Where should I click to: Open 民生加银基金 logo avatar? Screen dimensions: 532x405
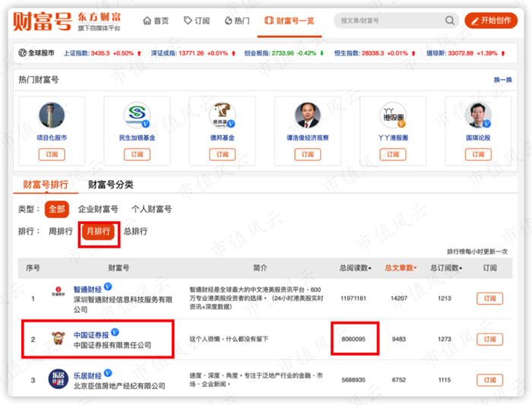pos(137,115)
